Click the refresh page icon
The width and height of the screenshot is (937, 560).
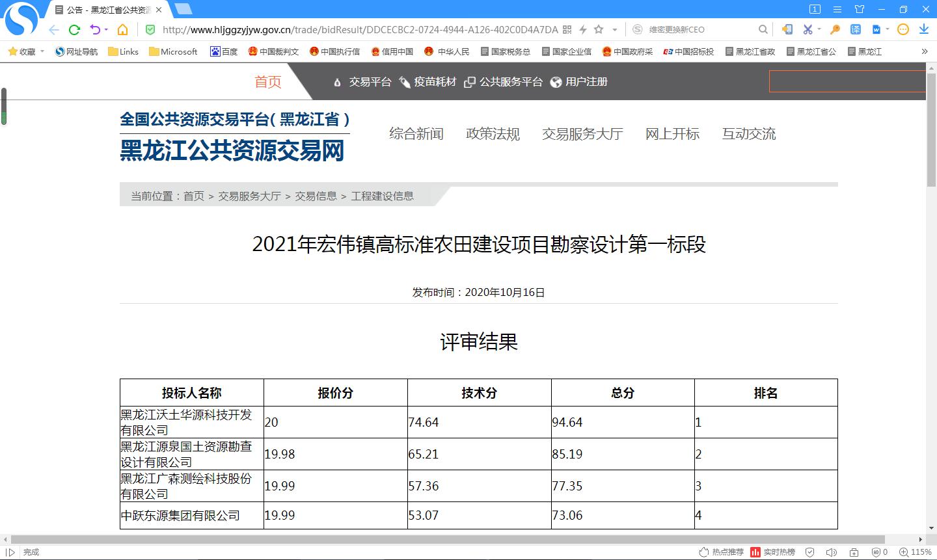[x=74, y=29]
